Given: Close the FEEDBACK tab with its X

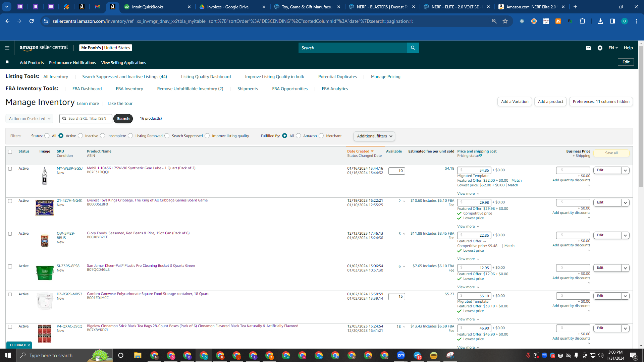Looking at the screenshot, I should coord(29,345).
